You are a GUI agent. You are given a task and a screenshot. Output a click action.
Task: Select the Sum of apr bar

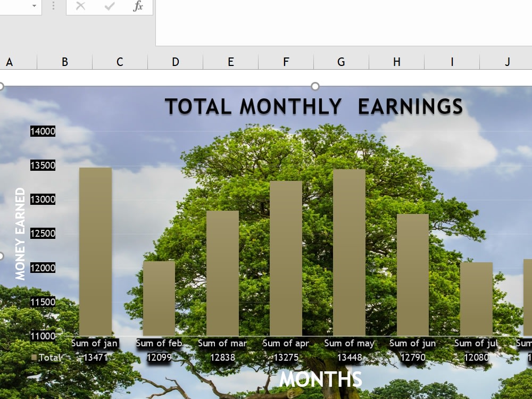click(x=286, y=258)
